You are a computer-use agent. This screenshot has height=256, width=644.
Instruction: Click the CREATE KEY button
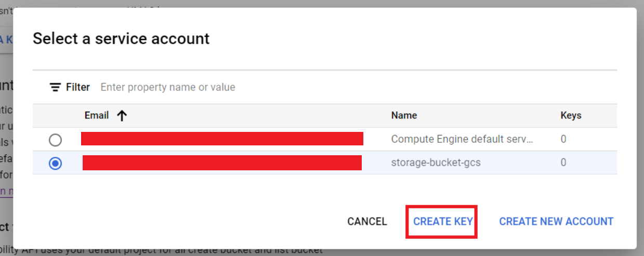click(443, 221)
